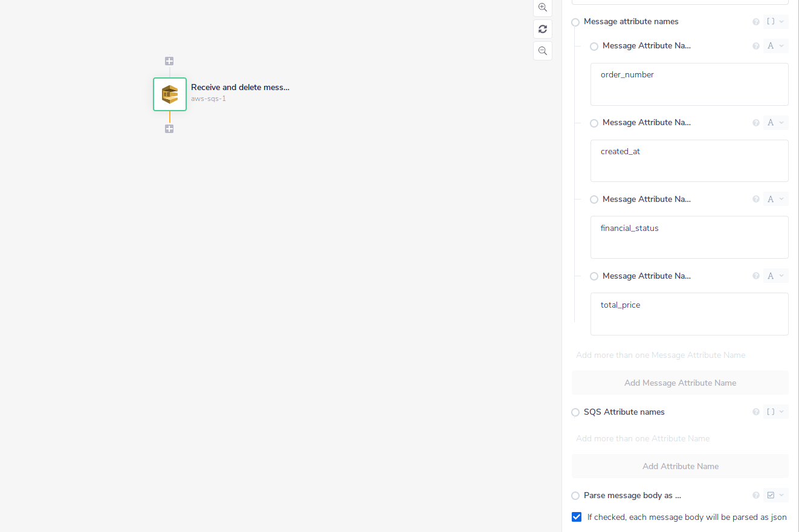The image size is (799, 532).
Task: Click the Add Attribute Name button
Action: [680, 466]
